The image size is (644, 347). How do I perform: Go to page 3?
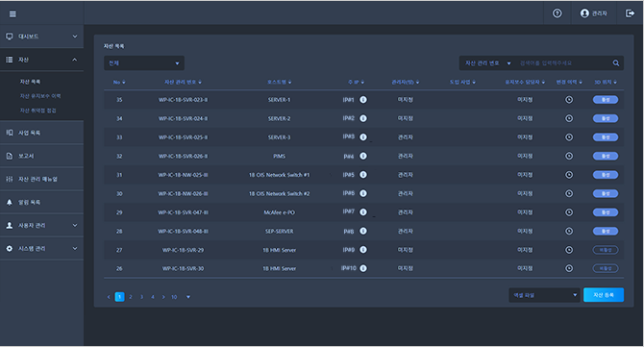(141, 297)
